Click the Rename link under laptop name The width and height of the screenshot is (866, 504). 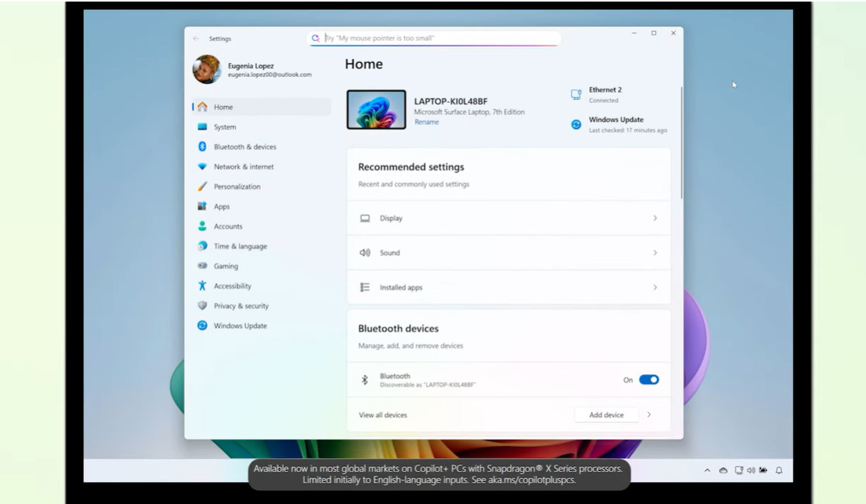point(426,122)
